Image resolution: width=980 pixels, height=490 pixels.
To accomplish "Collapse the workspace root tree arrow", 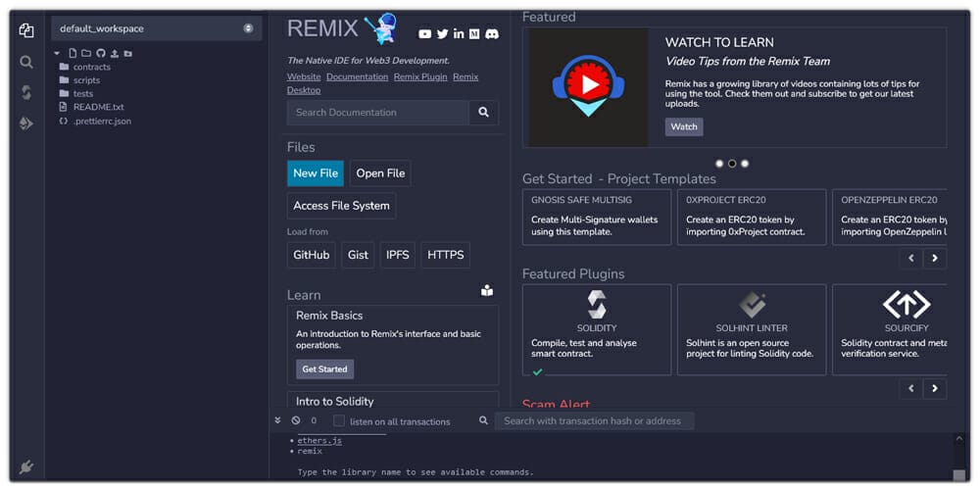I will (57, 54).
